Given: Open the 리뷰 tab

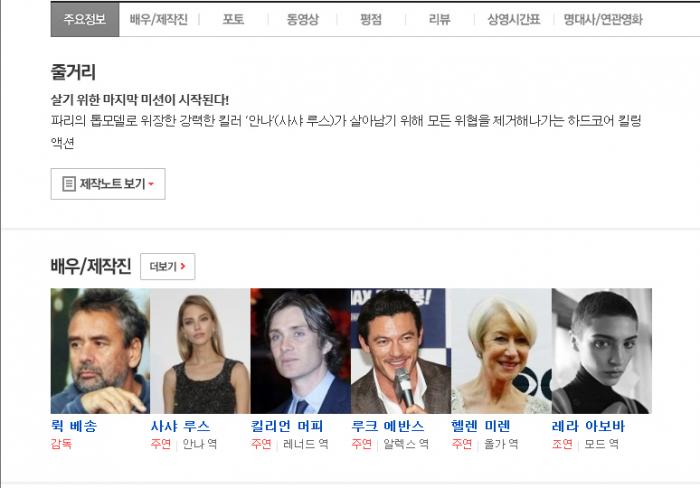Looking at the screenshot, I should pyautogui.click(x=439, y=19).
